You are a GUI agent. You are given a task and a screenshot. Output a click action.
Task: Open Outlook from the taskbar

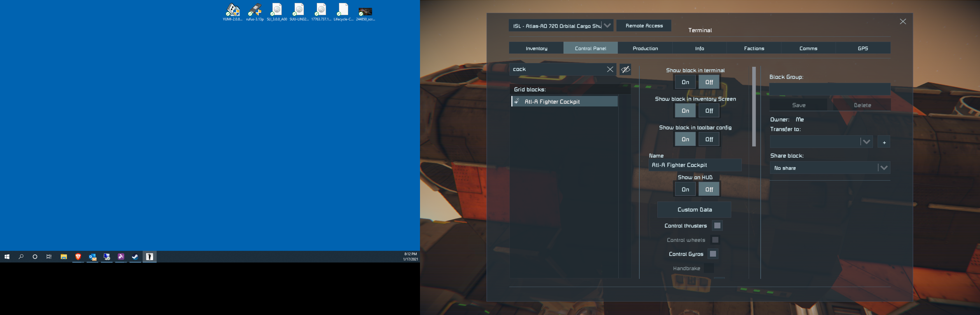coord(92,257)
